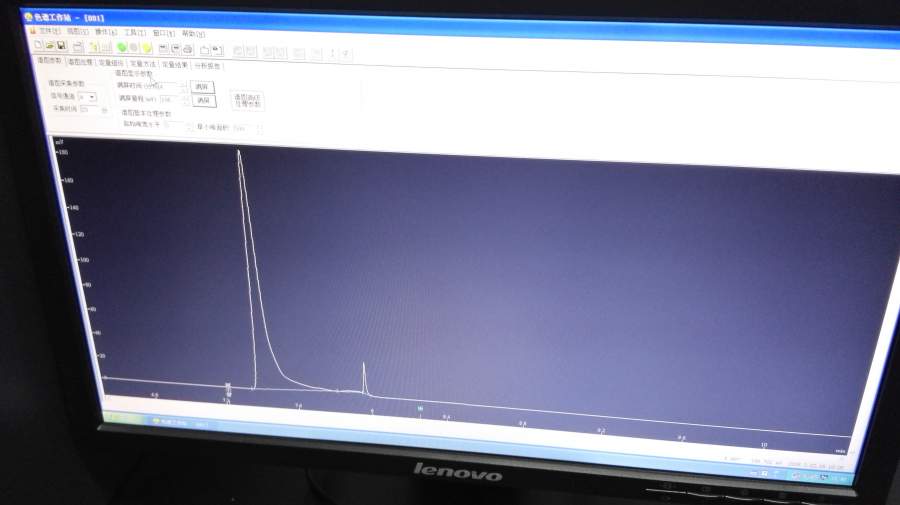The image size is (900, 505).
Task: Switch to the 定量组份 tab
Action: 111,63
